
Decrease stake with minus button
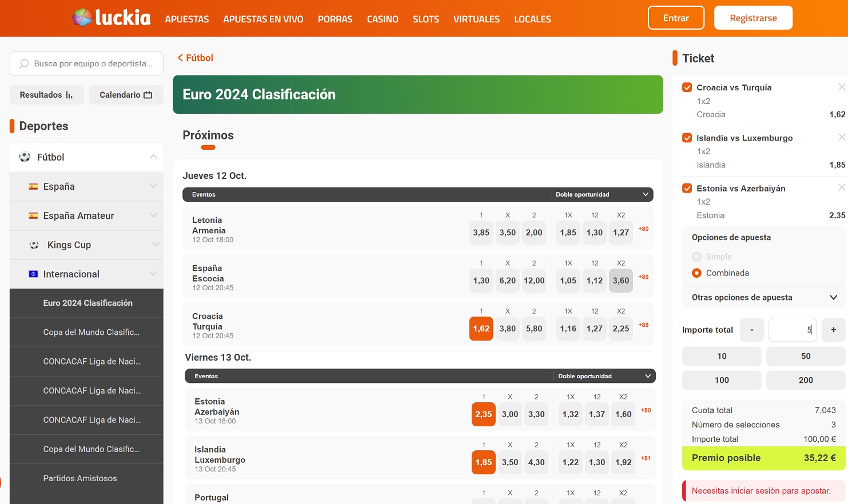752,330
